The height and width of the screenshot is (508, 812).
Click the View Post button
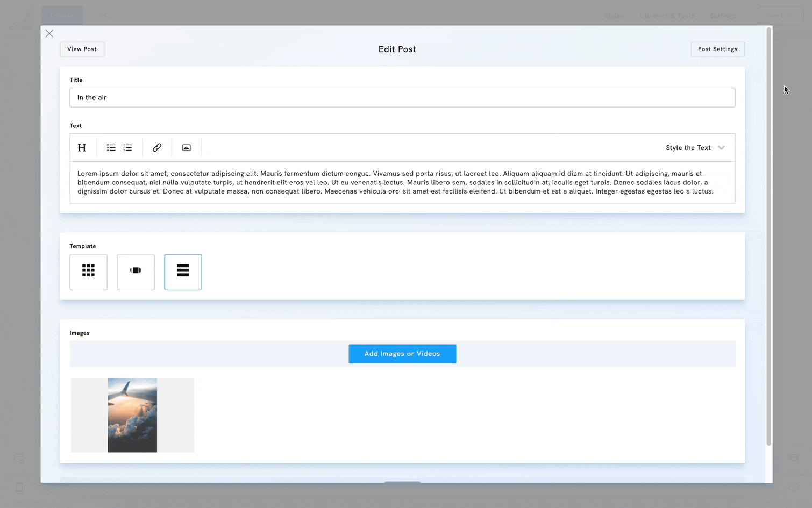point(82,49)
